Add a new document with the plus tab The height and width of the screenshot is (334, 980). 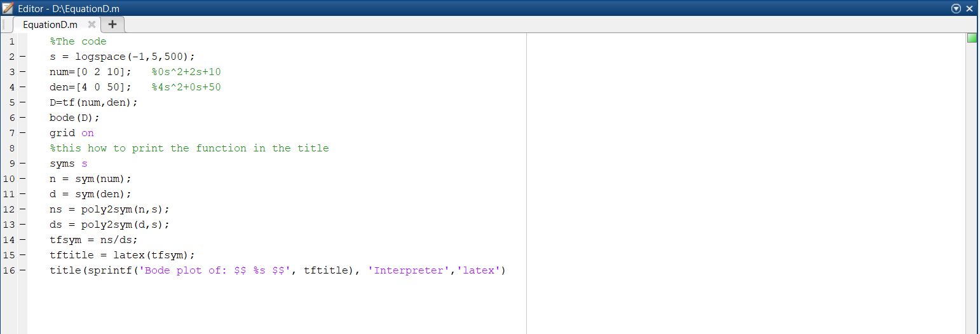coord(112,25)
